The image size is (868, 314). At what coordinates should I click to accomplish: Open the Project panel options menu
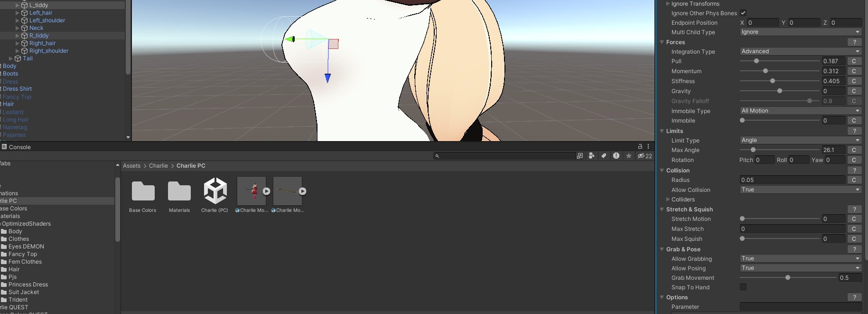pos(648,147)
